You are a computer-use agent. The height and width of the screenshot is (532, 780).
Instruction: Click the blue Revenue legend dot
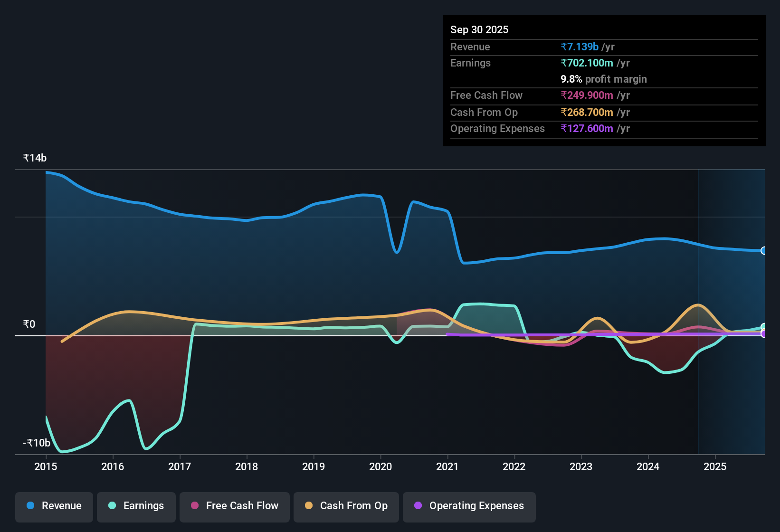(x=30, y=506)
